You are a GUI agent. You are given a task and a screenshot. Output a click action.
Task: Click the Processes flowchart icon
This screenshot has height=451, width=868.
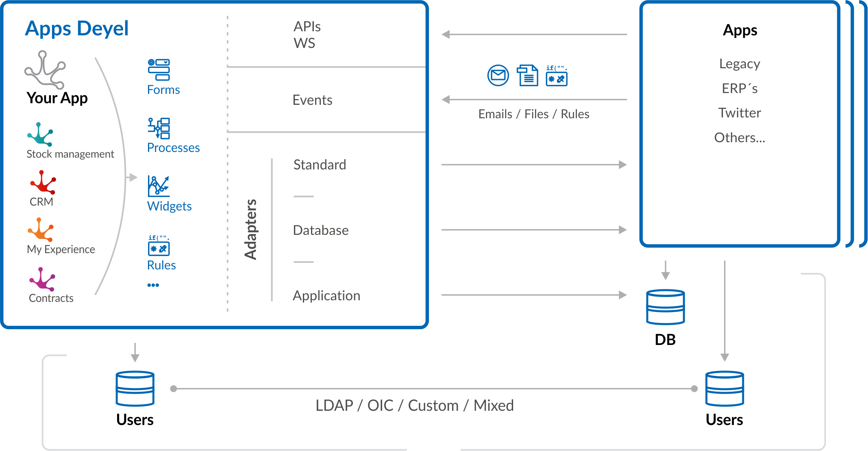tap(159, 128)
